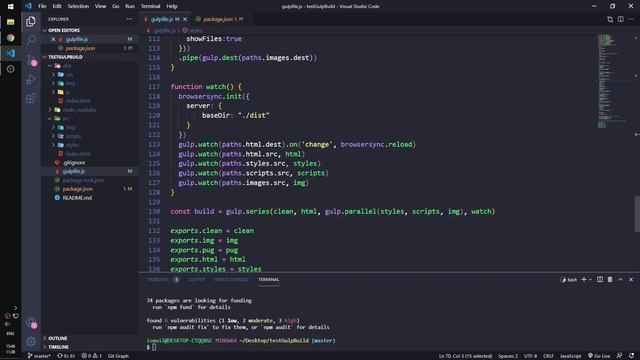
Task: Open the Accounts icon in activity bar
Action: click(x=31, y=323)
